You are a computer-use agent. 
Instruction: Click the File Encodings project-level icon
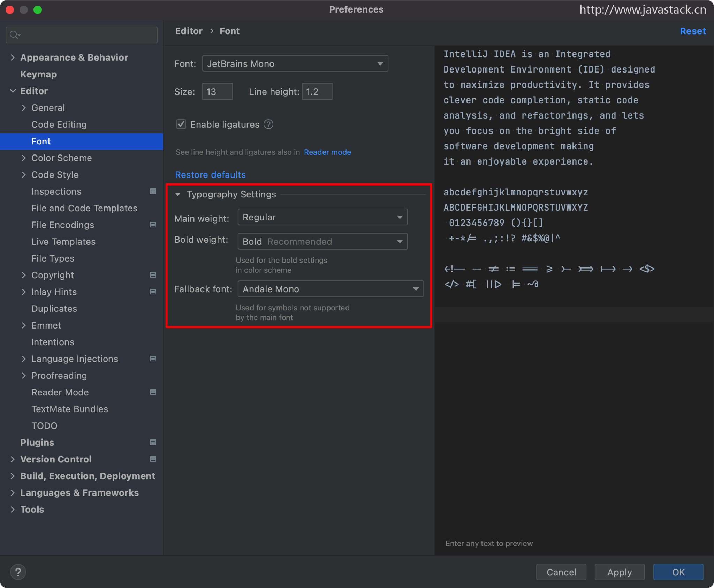coord(153,225)
